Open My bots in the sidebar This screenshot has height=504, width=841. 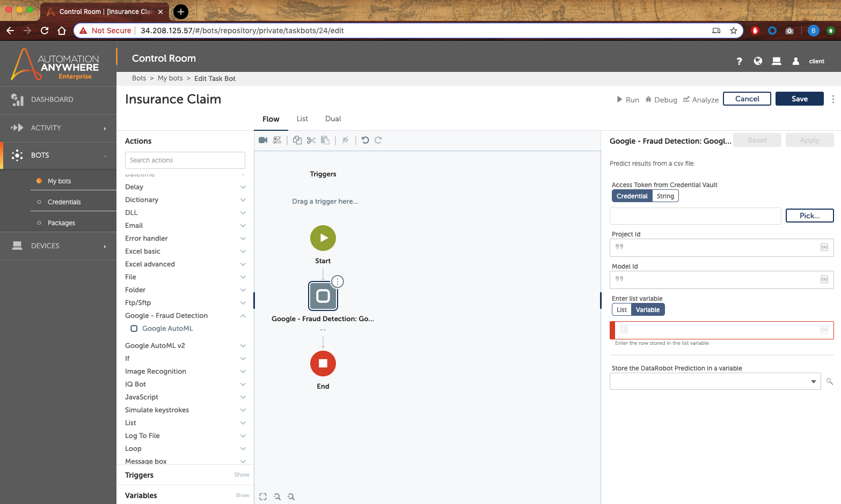tap(59, 181)
